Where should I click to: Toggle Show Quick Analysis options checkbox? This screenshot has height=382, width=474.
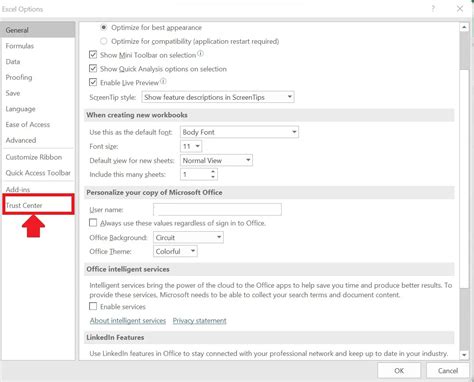[93, 69]
